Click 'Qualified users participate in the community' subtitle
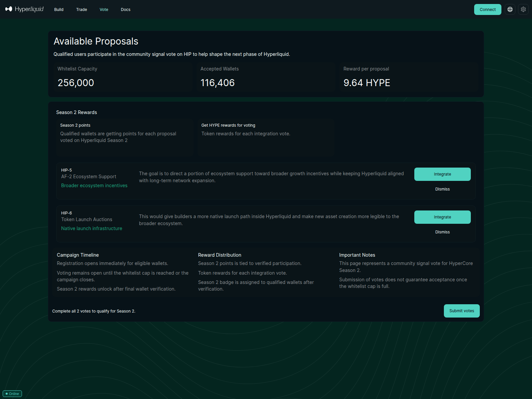Screen dimensions: 532x399 172,54
